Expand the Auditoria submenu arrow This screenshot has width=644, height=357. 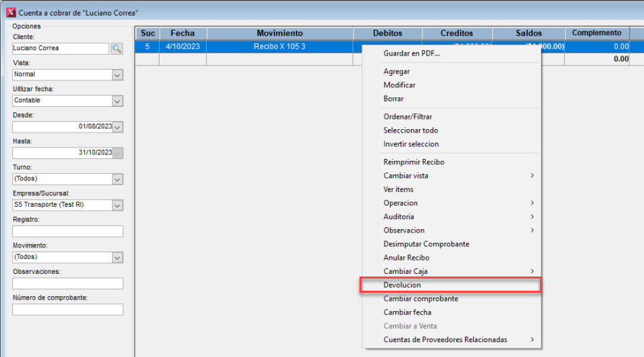(532, 217)
